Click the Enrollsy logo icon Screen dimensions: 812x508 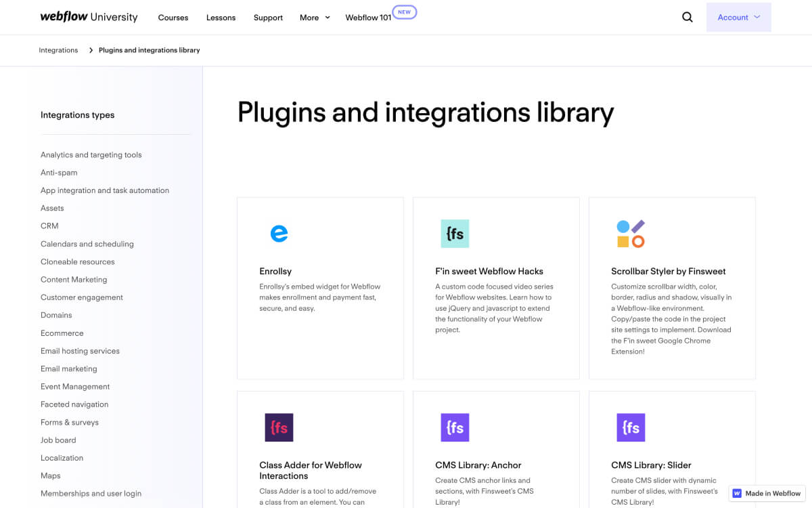tap(279, 233)
